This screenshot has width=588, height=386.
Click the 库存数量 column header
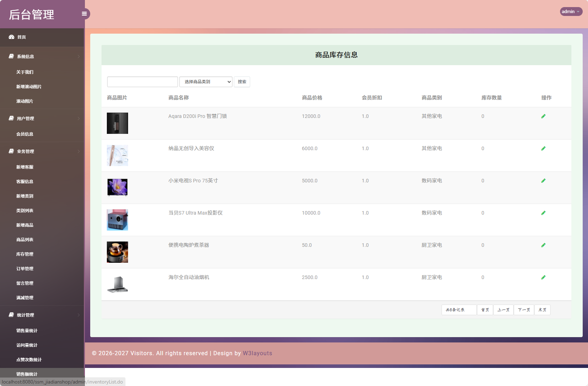click(491, 98)
